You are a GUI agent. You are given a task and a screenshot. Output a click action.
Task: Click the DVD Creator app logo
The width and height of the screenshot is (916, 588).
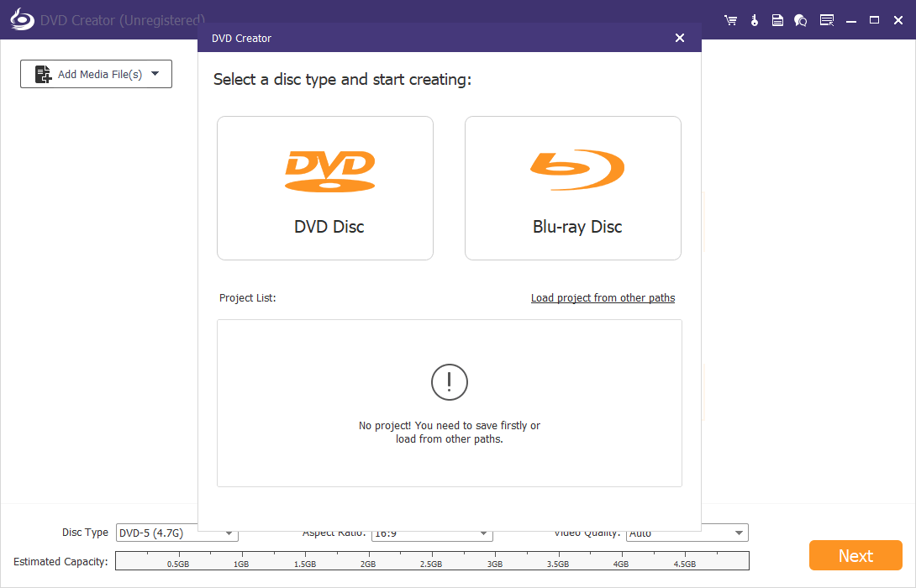(x=22, y=19)
